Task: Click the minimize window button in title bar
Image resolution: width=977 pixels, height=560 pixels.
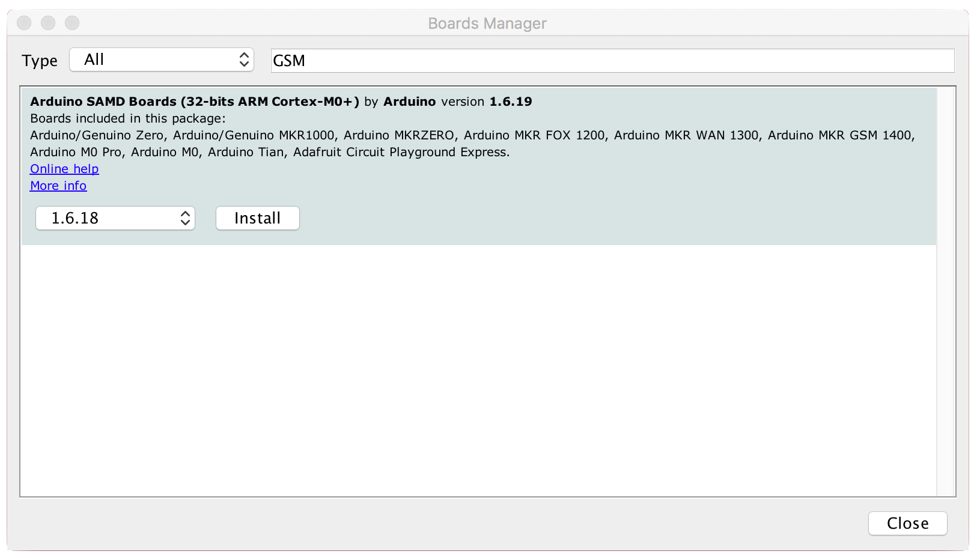Action: pyautogui.click(x=48, y=23)
